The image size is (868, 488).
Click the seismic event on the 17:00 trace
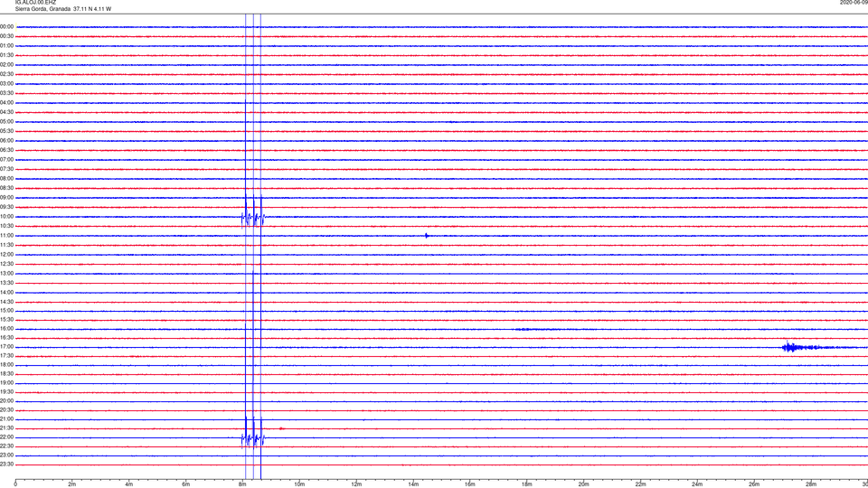[x=814, y=347]
